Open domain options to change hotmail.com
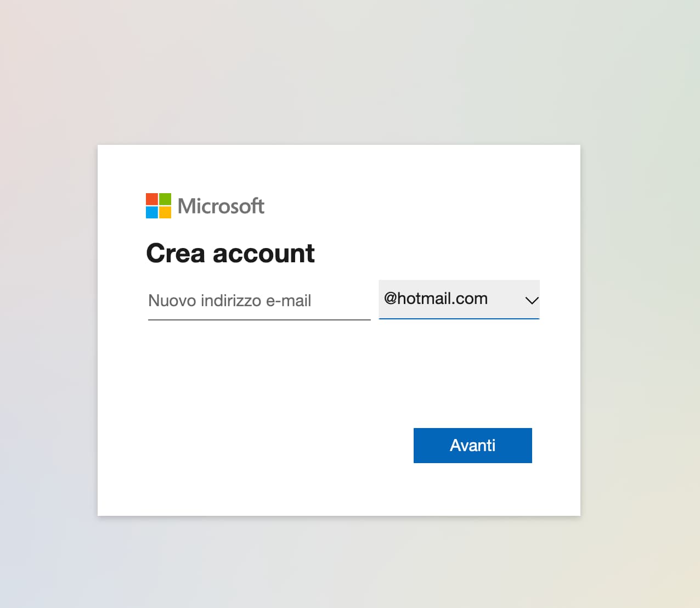The height and width of the screenshot is (608, 700). pos(459,300)
